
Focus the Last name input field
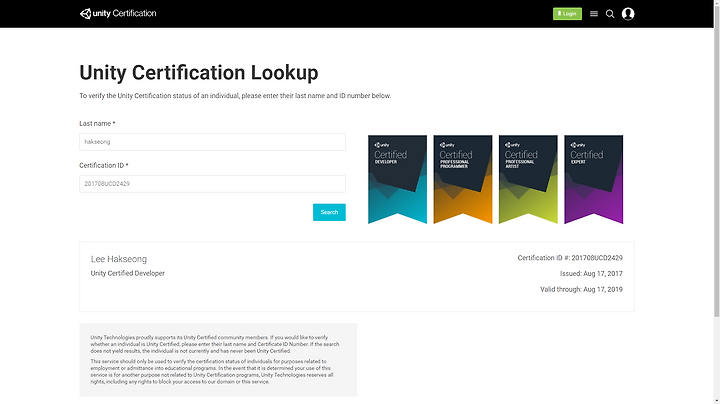click(x=212, y=142)
